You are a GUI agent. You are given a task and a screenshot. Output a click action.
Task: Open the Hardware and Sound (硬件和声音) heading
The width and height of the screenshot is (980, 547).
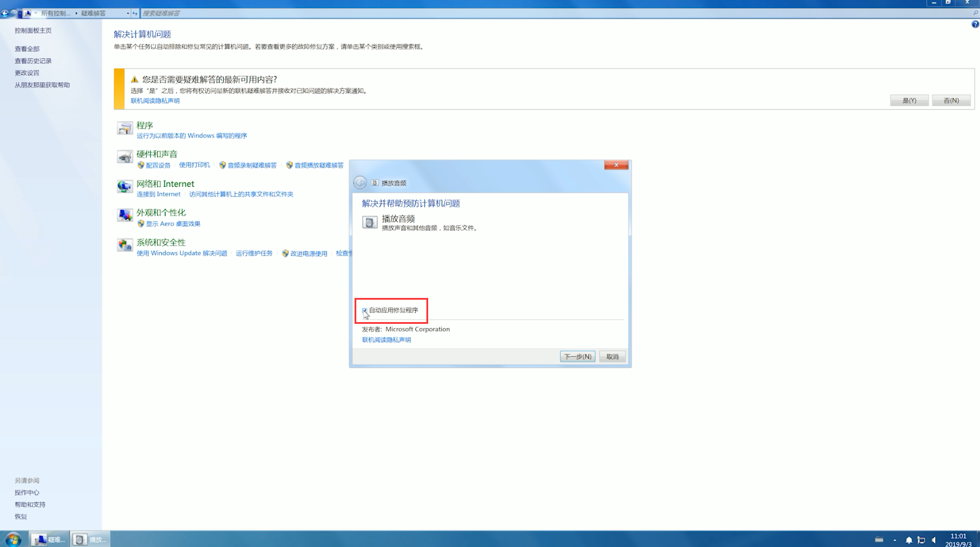pyautogui.click(x=157, y=154)
